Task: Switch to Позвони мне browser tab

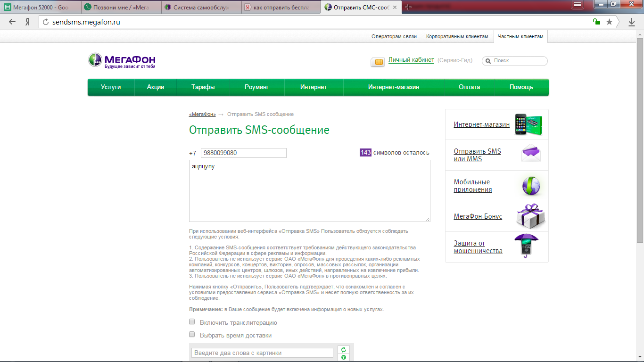Action: tap(122, 8)
